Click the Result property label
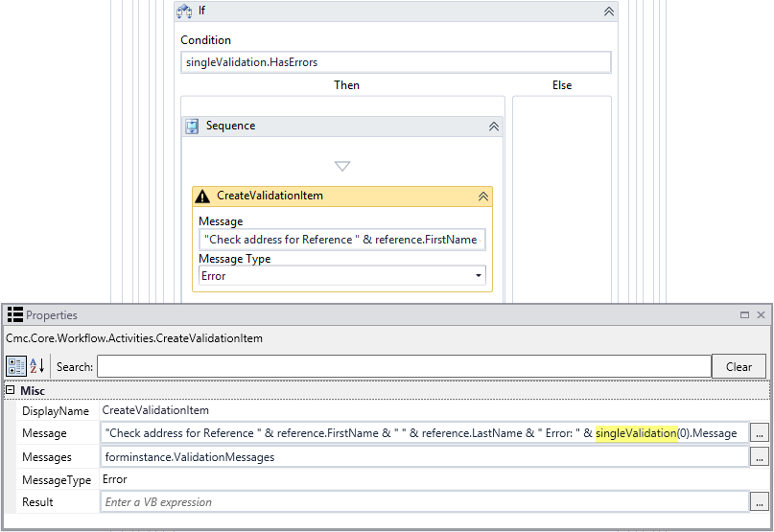The width and height of the screenshot is (774, 532). pos(37,502)
